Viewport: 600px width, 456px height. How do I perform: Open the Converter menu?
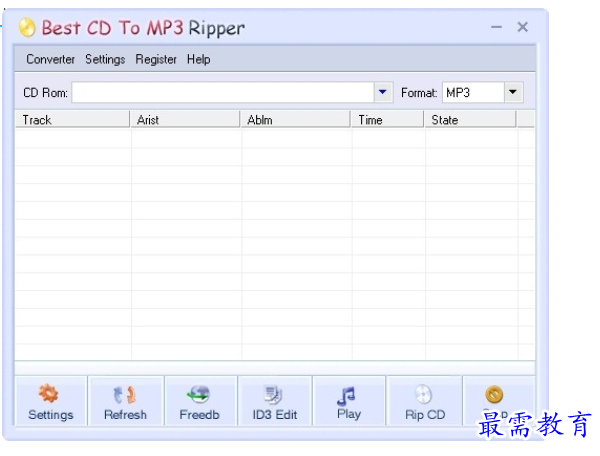(x=51, y=59)
